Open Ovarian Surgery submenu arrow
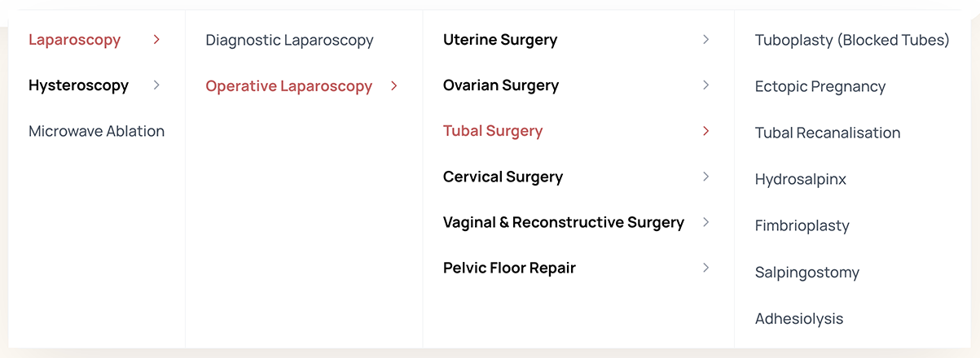The image size is (980, 358). 706,85
